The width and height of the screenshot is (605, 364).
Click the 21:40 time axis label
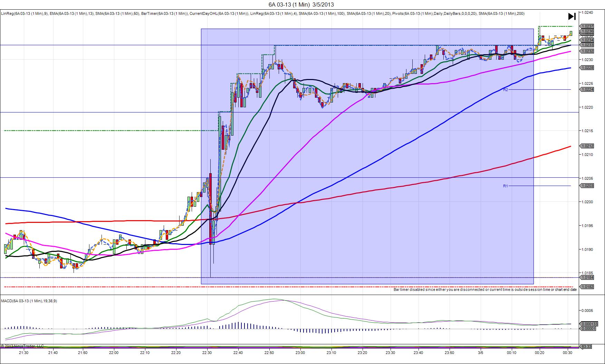pyautogui.click(x=53, y=353)
